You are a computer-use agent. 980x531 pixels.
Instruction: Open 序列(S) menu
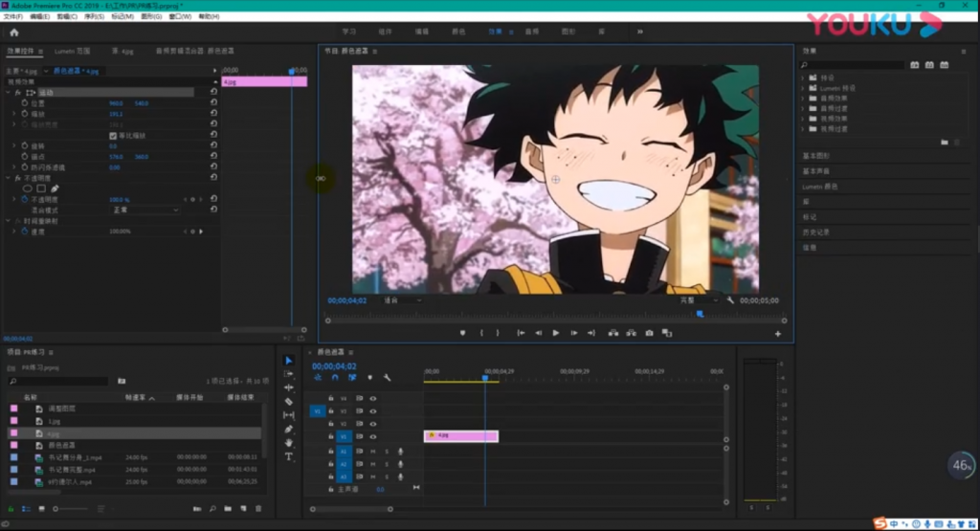(x=94, y=16)
